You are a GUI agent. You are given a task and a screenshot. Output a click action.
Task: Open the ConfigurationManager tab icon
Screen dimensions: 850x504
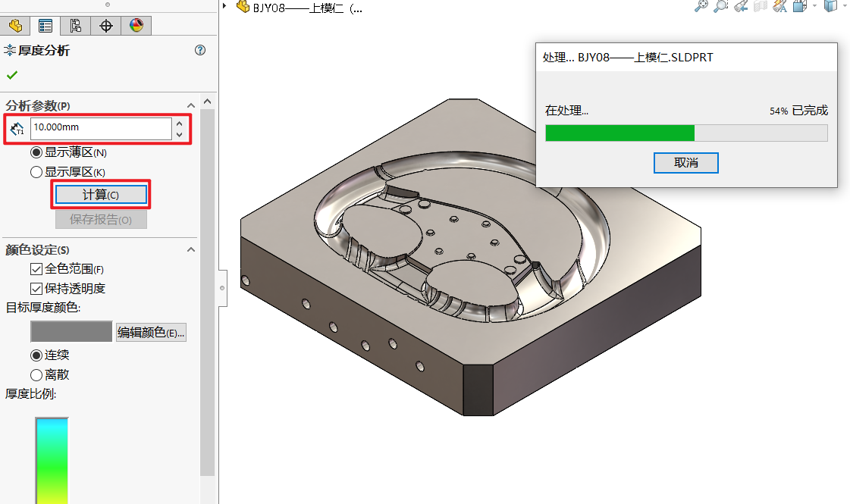pos(76,26)
